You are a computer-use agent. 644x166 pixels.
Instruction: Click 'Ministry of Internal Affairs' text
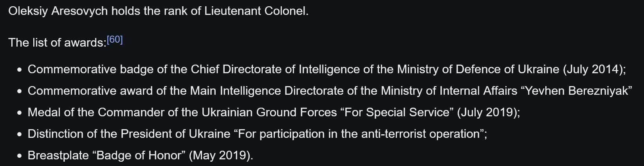[449, 91]
